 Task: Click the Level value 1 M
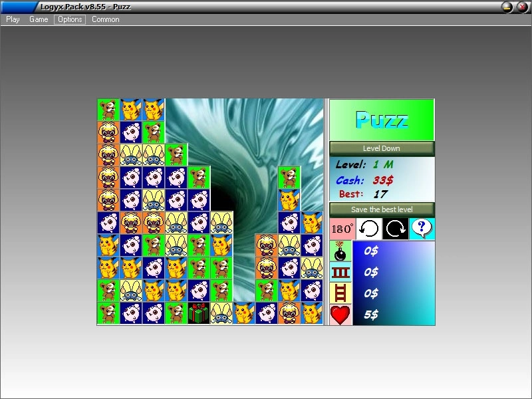(383, 164)
